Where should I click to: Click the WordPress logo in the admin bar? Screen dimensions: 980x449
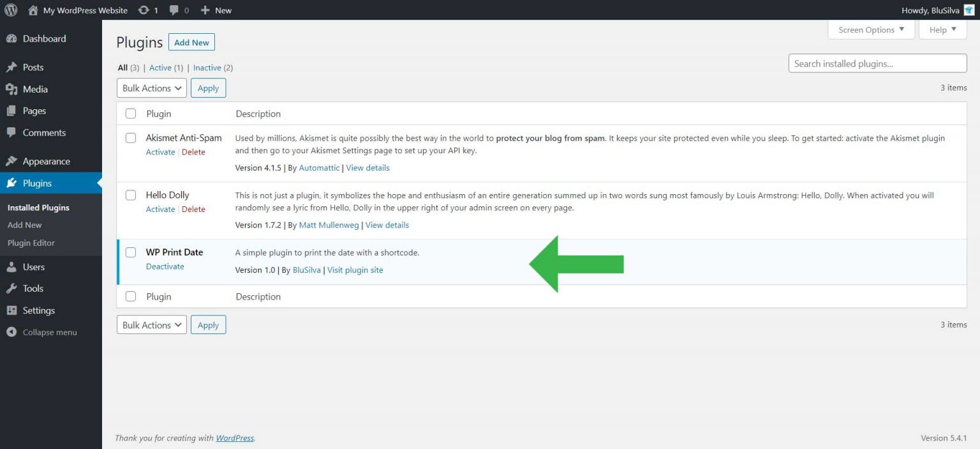click(11, 10)
